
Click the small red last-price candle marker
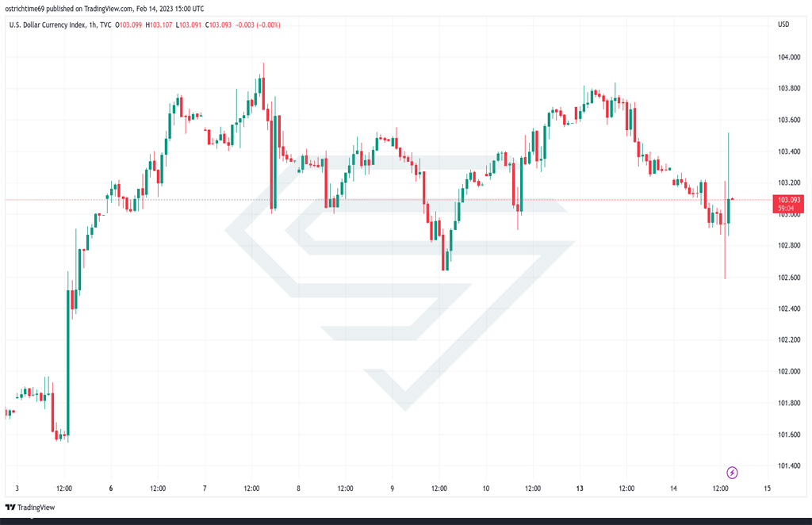[x=732, y=199]
